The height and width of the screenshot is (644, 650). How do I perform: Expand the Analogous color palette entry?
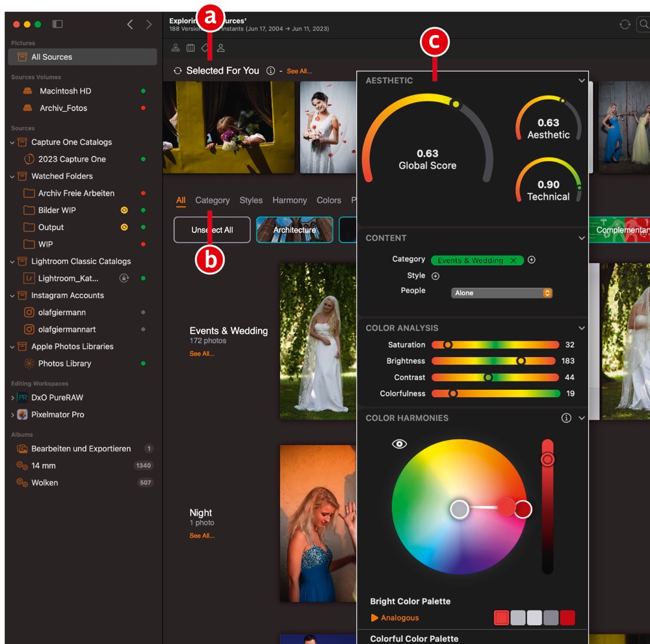click(x=374, y=618)
